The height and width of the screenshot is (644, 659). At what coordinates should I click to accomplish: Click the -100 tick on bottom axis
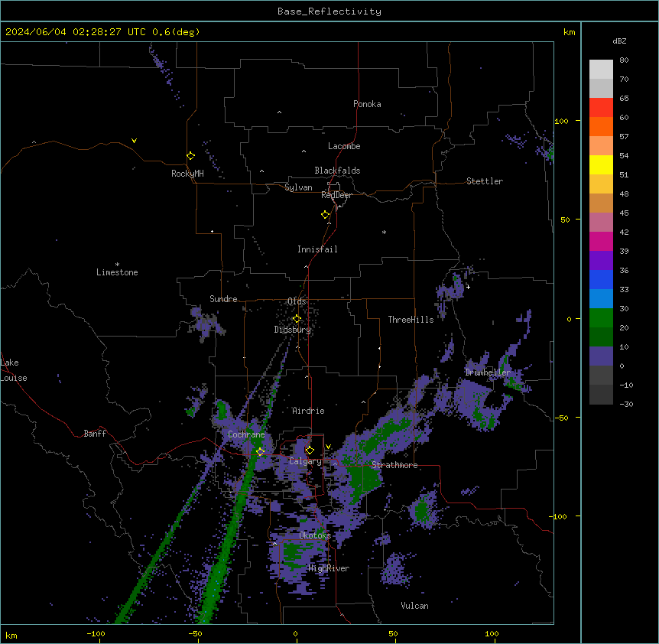pyautogui.click(x=96, y=633)
